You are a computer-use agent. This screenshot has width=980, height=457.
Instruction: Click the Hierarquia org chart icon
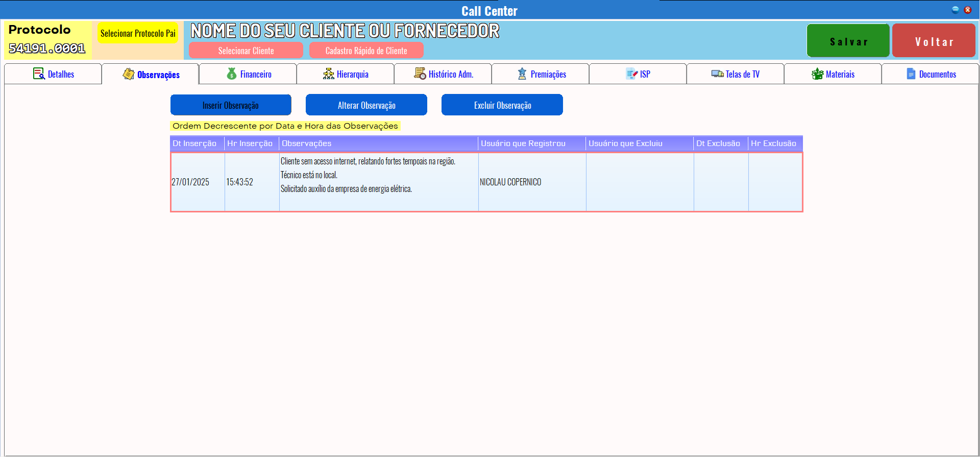point(328,74)
